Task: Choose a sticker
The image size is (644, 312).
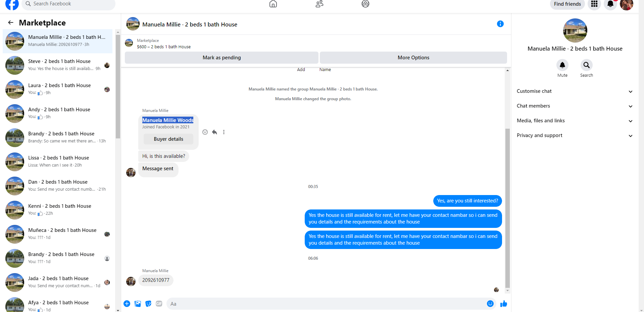Action: (148, 304)
